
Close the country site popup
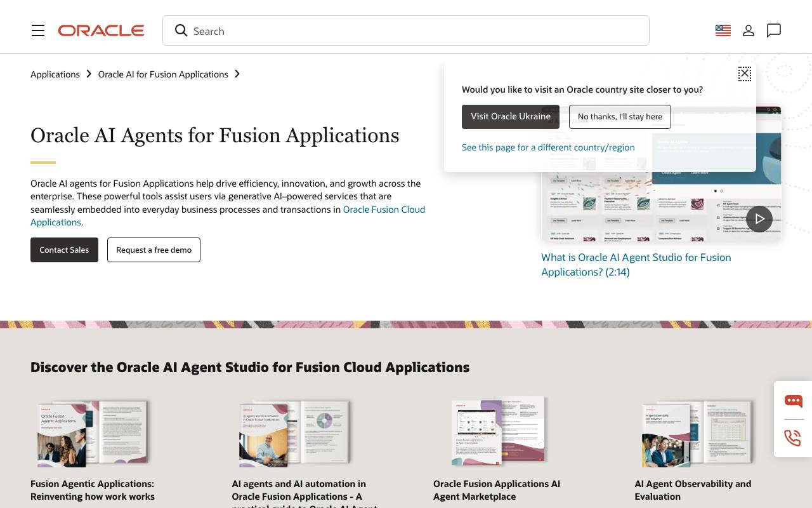pos(745,74)
